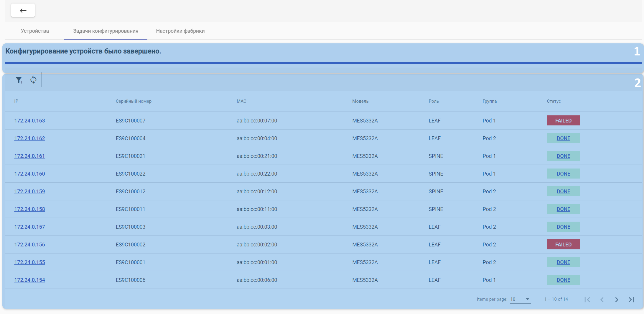Open device link 172.24.0.157
Screen dimensions: 644x314
tap(29, 227)
